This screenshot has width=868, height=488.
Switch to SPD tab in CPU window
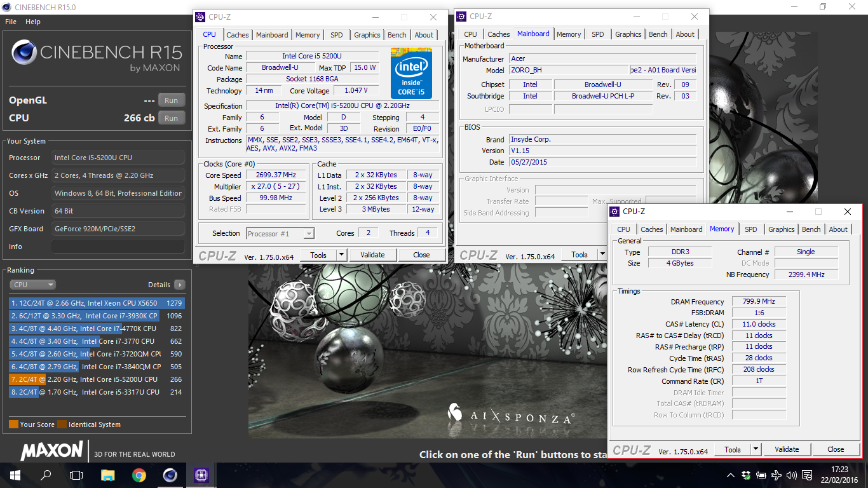[336, 35]
